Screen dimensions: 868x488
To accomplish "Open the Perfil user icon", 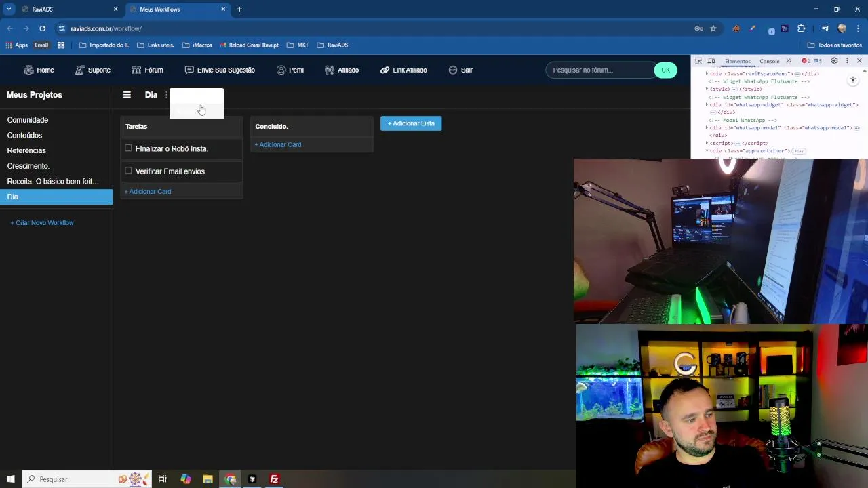I will point(281,70).
